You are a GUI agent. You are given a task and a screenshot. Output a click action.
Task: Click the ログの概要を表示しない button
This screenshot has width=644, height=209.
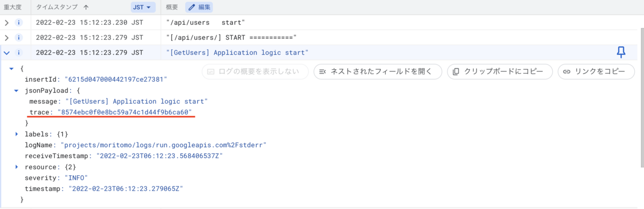[x=255, y=71]
